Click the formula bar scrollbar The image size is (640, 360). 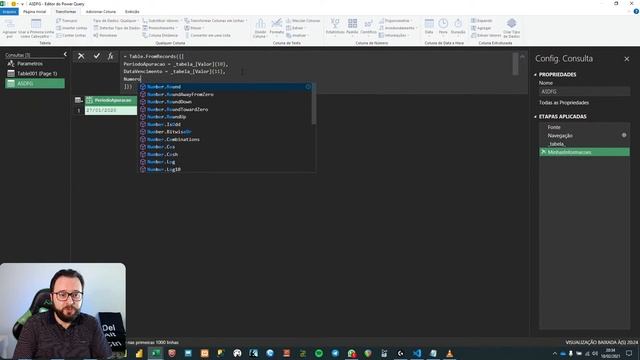click(x=516, y=64)
